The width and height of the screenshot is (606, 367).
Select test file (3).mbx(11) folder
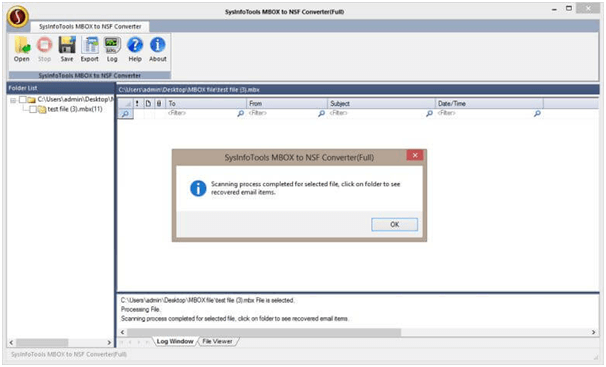(x=75, y=109)
